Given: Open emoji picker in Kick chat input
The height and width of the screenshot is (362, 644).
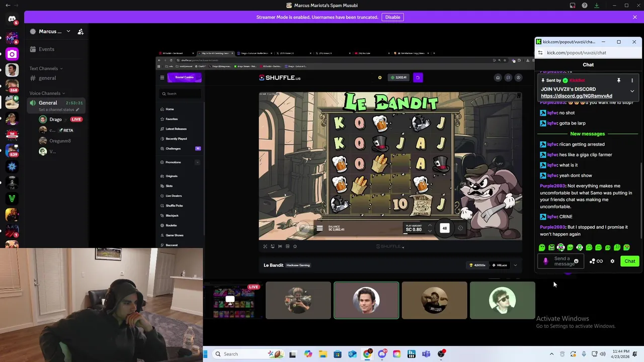Looking at the screenshot, I should [576, 261].
